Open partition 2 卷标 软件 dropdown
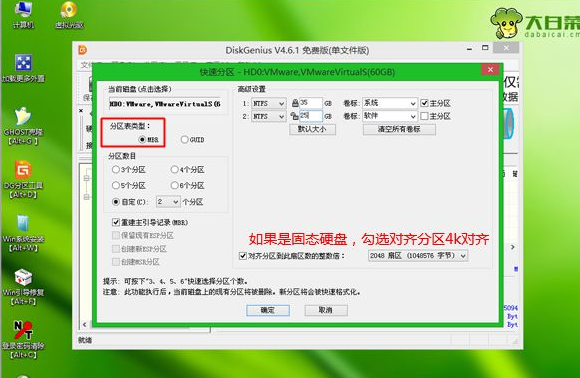 [x=390, y=116]
